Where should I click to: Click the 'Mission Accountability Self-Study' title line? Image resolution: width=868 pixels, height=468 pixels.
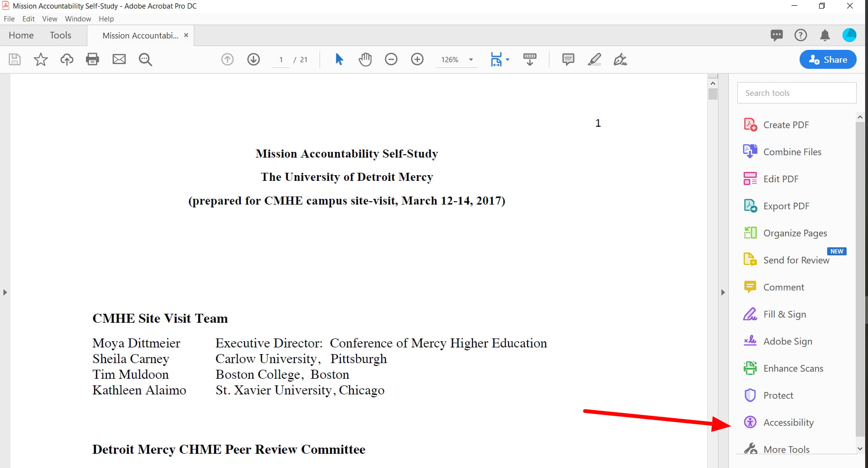(x=347, y=154)
